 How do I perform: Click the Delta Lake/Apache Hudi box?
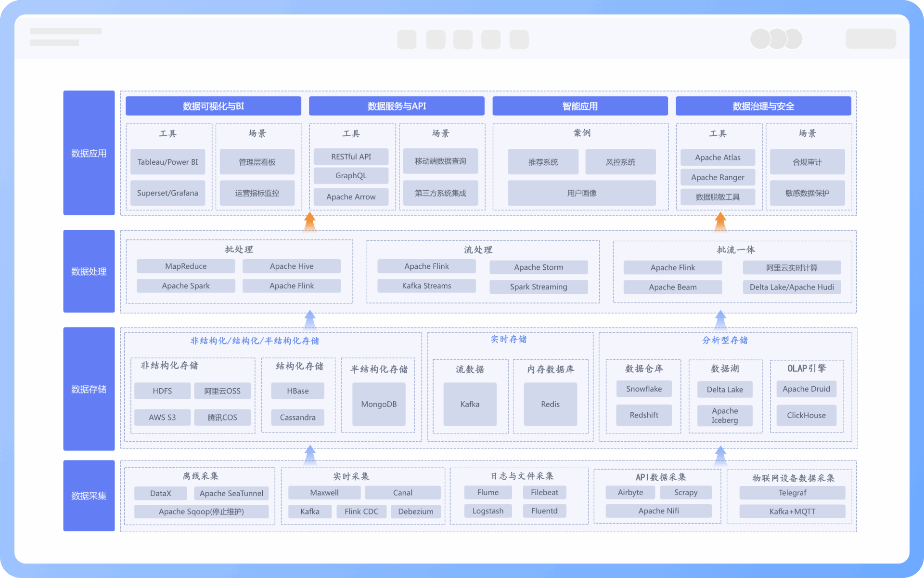(x=792, y=287)
